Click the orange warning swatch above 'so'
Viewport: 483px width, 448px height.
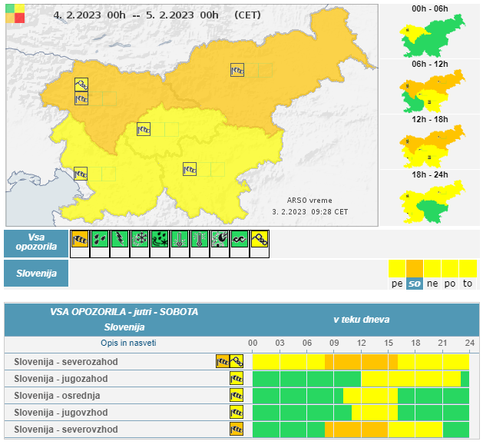pos(415,268)
